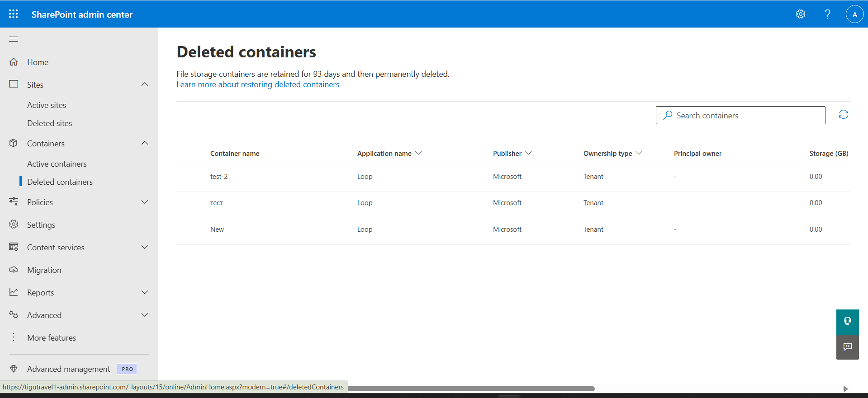Click the Advanced gears icon
Screen dimensions: 868x398
pyautogui.click(x=14, y=315)
